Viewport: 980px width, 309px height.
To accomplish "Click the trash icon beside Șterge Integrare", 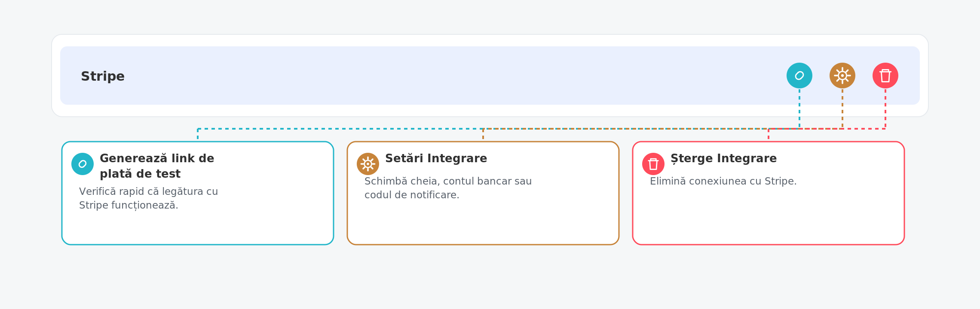I will coord(653,164).
